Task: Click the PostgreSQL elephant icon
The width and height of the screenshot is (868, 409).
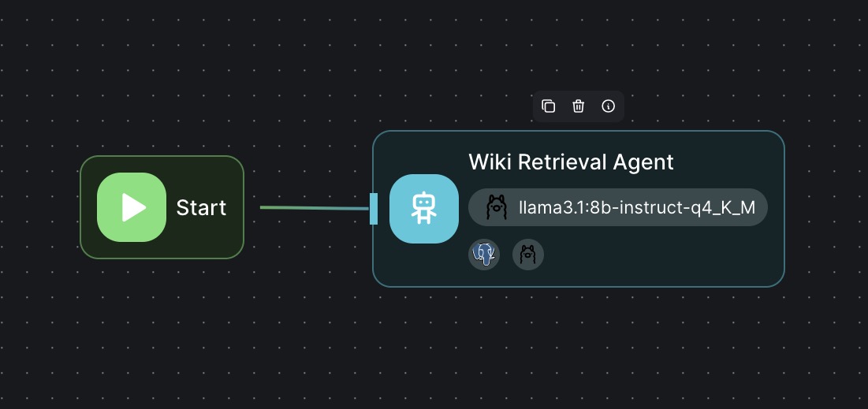Action: click(x=484, y=255)
